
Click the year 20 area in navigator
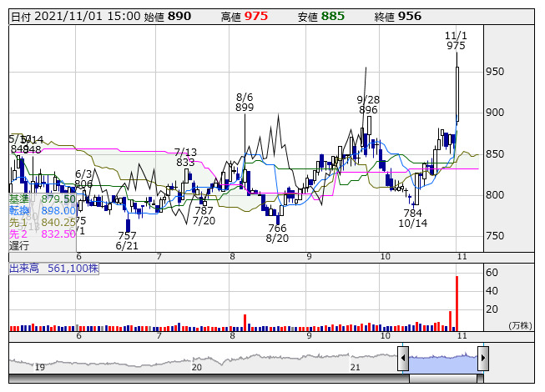click(x=197, y=365)
